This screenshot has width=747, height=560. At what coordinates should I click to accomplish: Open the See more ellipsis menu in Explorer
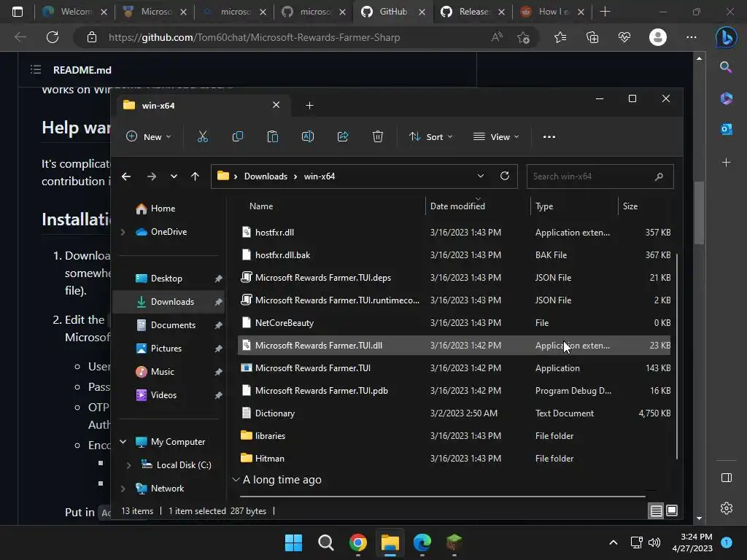coord(549,136)
